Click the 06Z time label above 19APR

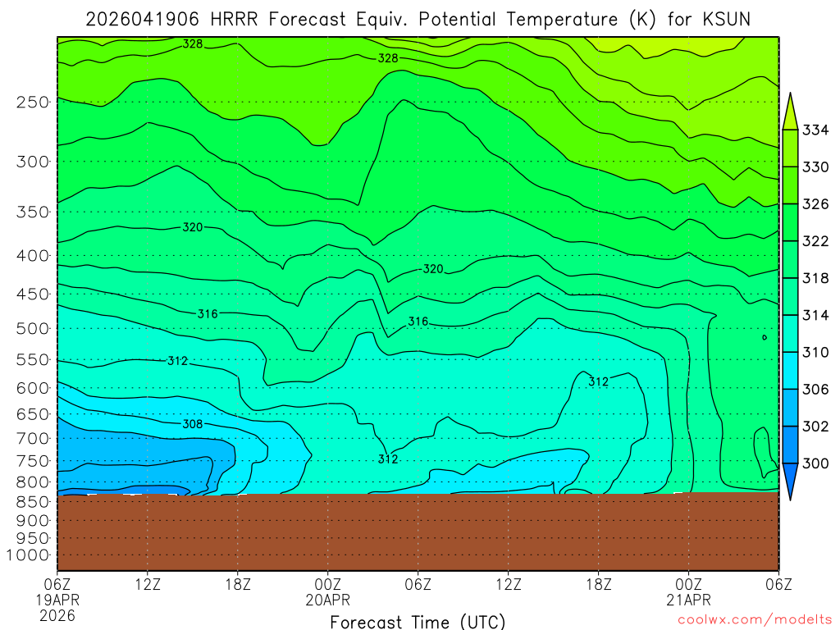(x=57, y=584)
